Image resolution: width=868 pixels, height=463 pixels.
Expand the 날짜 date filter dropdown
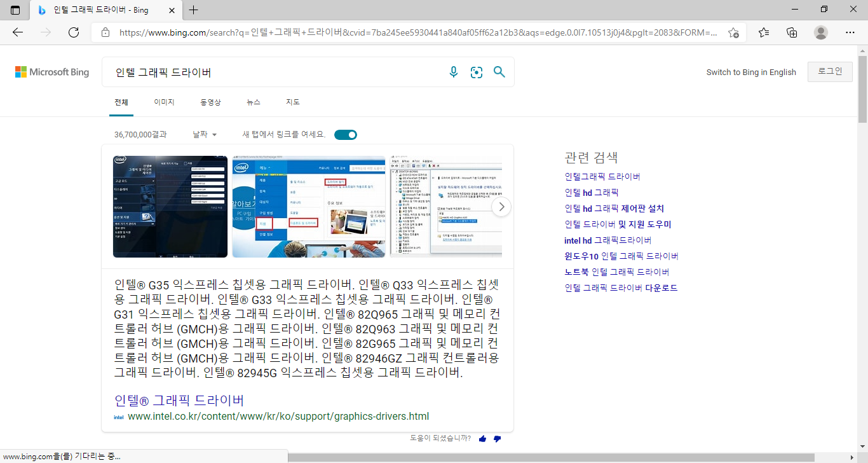pos(205,135)
